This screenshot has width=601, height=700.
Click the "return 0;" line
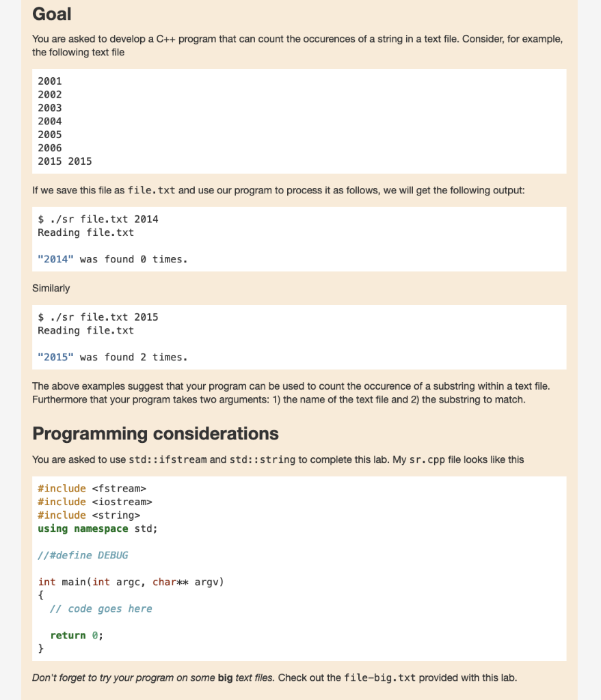click(77, 636)
